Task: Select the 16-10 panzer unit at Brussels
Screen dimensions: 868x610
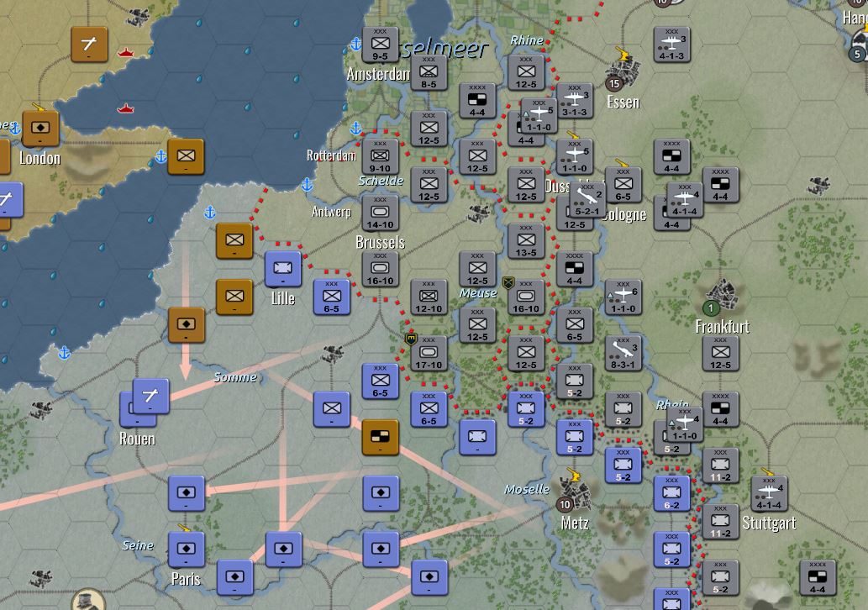Action: [380, 269]
